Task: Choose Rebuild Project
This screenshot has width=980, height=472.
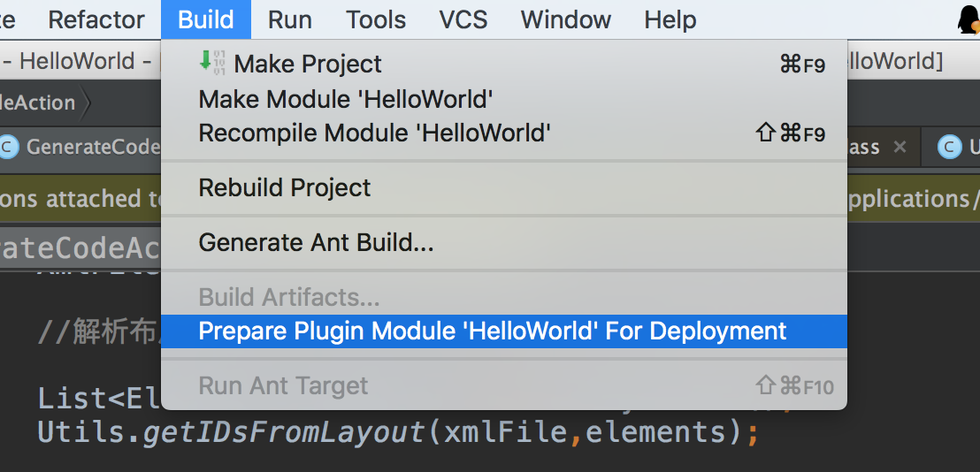Action: coord(285,187)
